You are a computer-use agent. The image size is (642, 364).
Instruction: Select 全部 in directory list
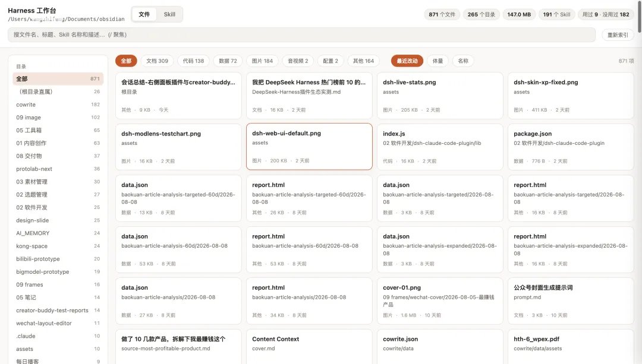tap(58, 78)
